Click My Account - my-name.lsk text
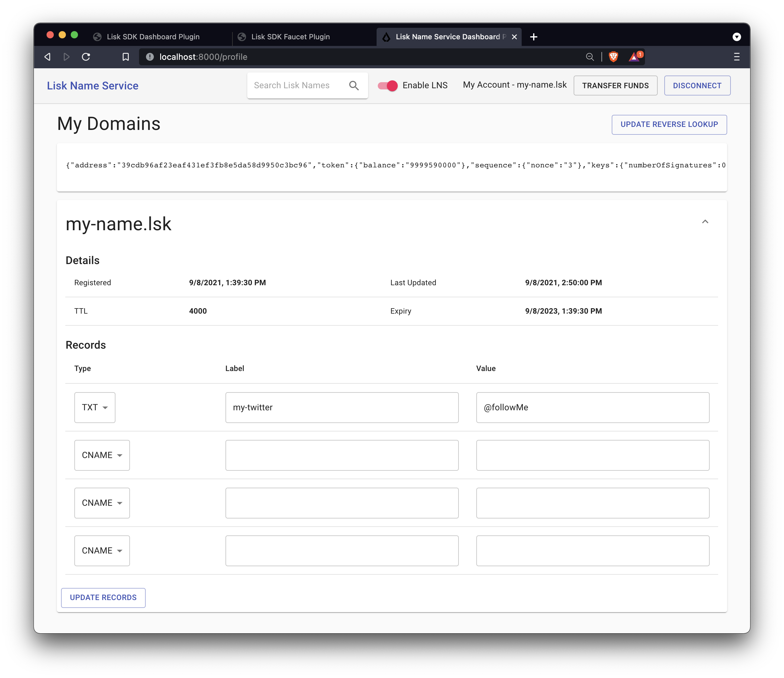The height and width of the screenshot is (678, 784). tap(515, 85)
